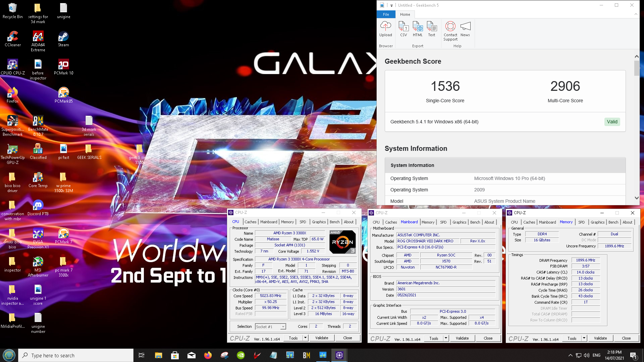This screenshot has height=362, width=644.
Task: Select the 'GEEK SERIALS' desktop folder
Action: pos(89,152)
